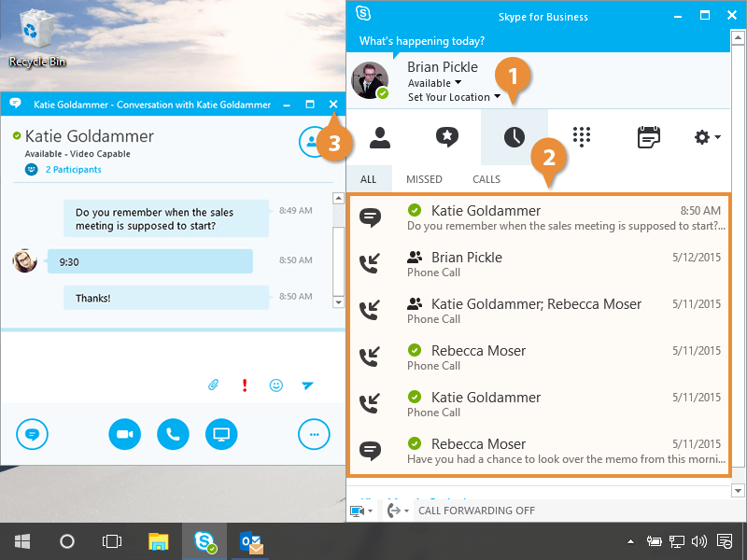This screenshot has width=747, height=560.
Task: Open the Dial Pad icon
Action: [x=582, y=137]
